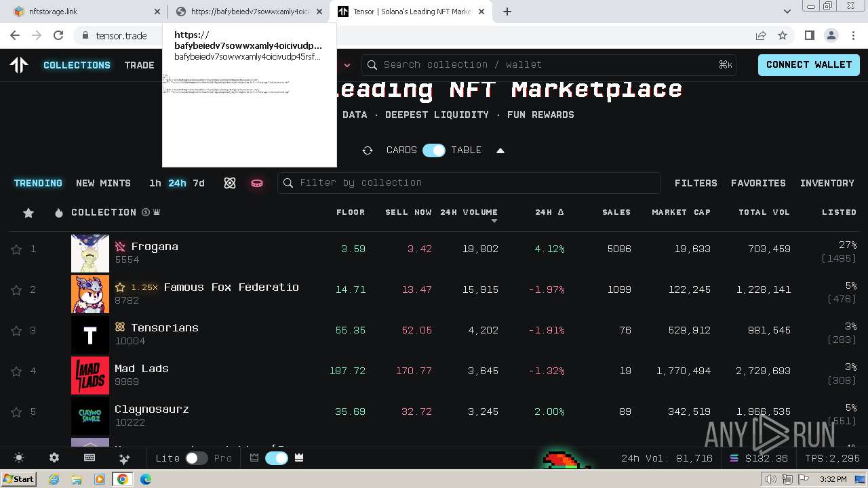Image resolution: width=868 pixels, height=488 pixels.
Task: Open the Mad Lads collection name link
Action: [142, 369]
